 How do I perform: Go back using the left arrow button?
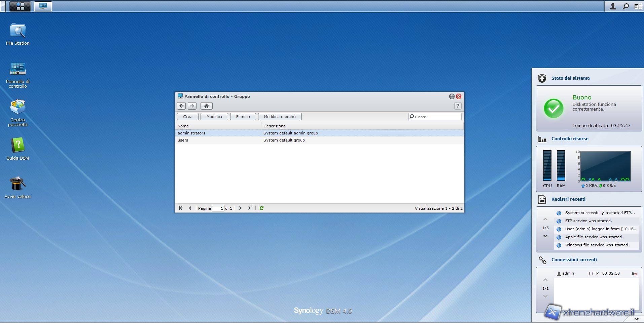point(181,106)
